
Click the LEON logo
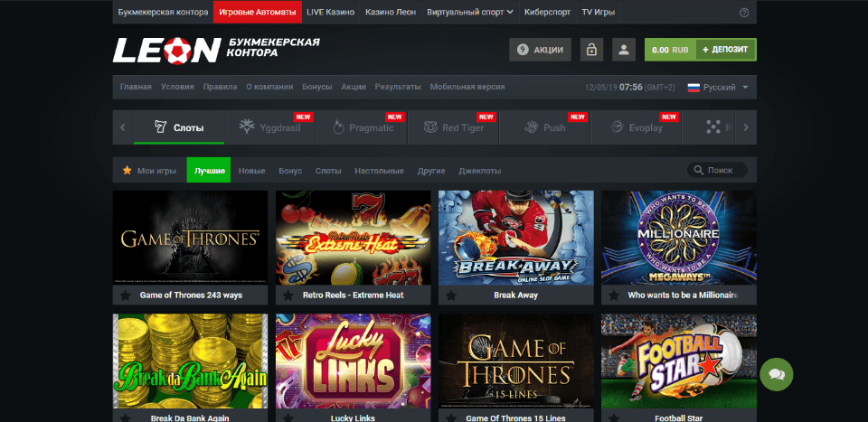[x=167, y=50]
